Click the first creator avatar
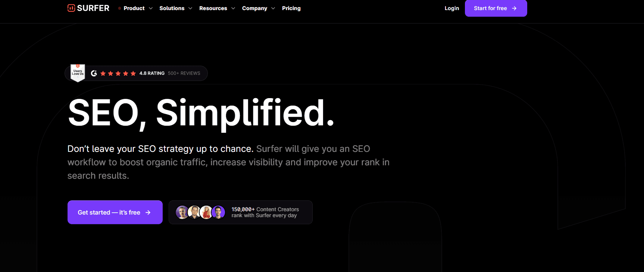The width and height of the screenshot is (644, 272). [182, 212]
